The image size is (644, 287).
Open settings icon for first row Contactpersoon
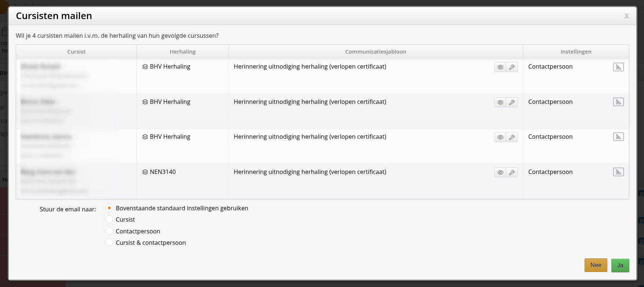tap(618, 67)
